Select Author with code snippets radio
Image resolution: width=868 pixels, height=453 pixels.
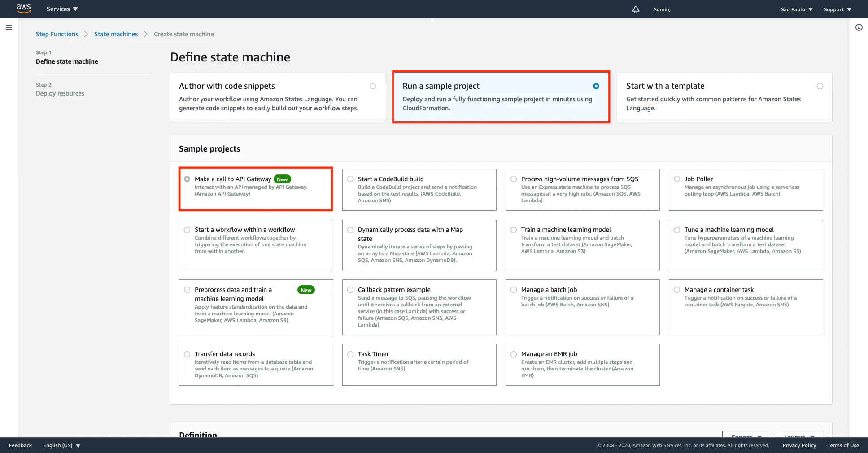coord(373,86)
